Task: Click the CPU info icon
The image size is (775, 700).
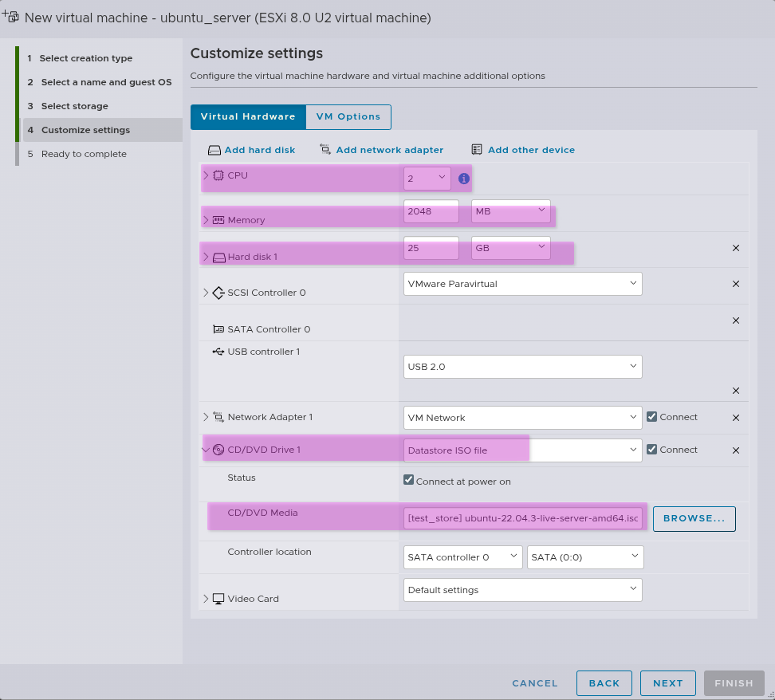Action: click(464, 179)
